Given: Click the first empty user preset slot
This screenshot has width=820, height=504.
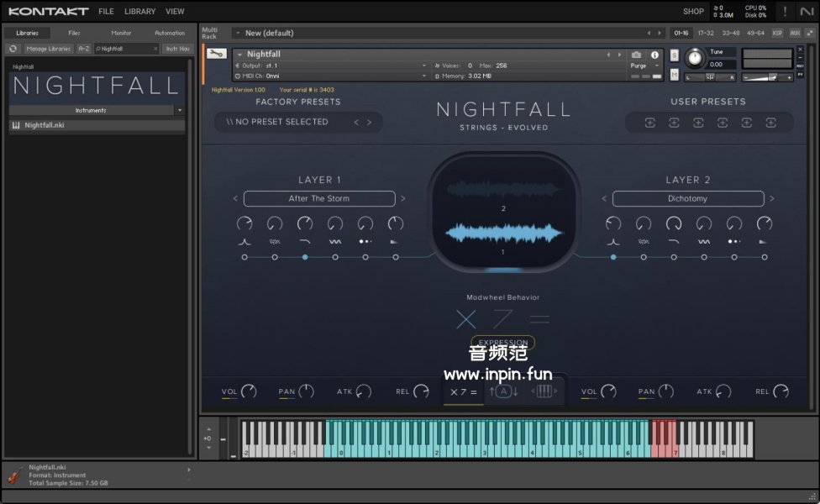Looking at the screenshot, I should [649, 123].
